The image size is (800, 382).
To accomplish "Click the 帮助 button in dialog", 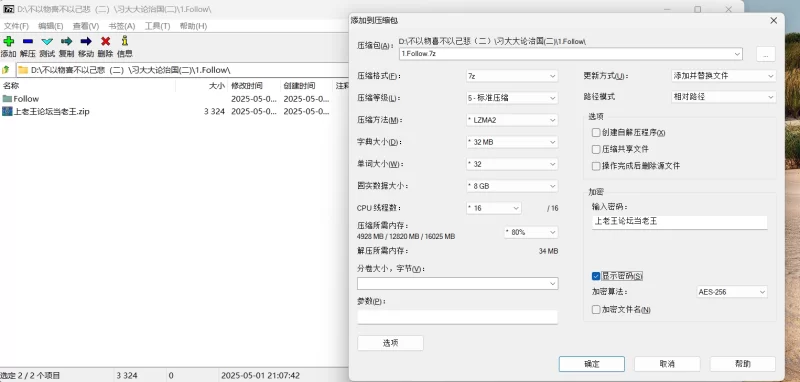I will coord(743,364).
